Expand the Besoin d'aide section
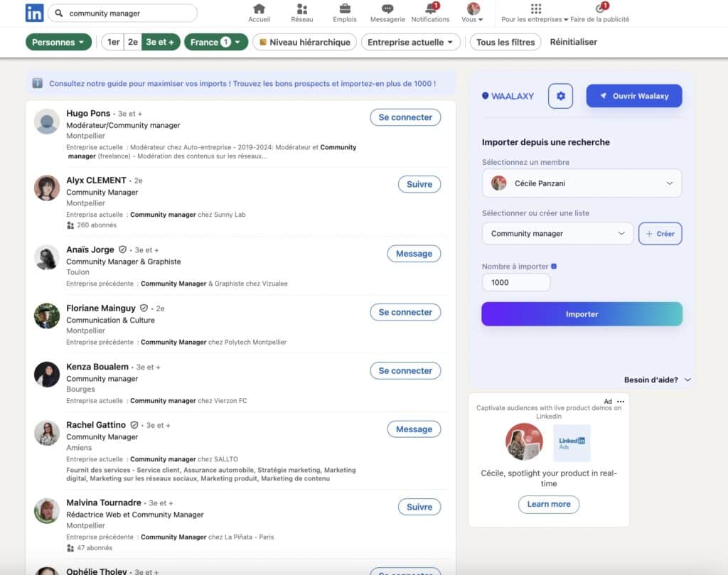Viewport: 728px width, 575px height. [657, 380]
